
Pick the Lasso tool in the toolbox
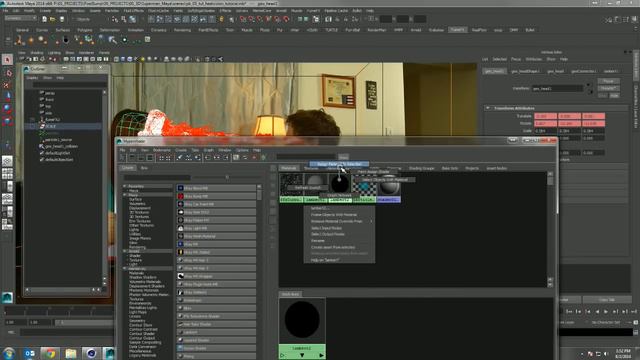coord(7,73)
